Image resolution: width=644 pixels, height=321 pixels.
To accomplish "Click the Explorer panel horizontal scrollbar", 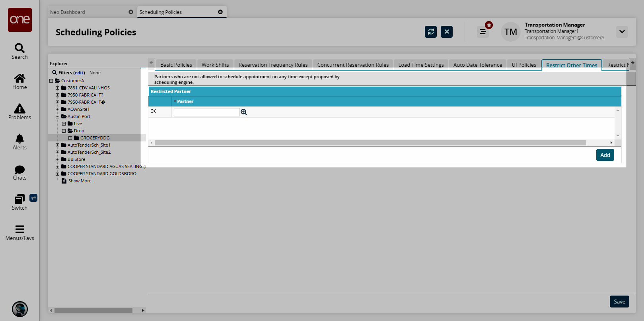I will tap(93, 310).
